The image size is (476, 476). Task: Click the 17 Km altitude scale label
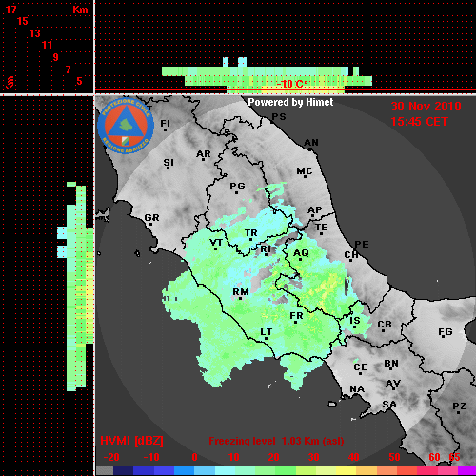10,10
